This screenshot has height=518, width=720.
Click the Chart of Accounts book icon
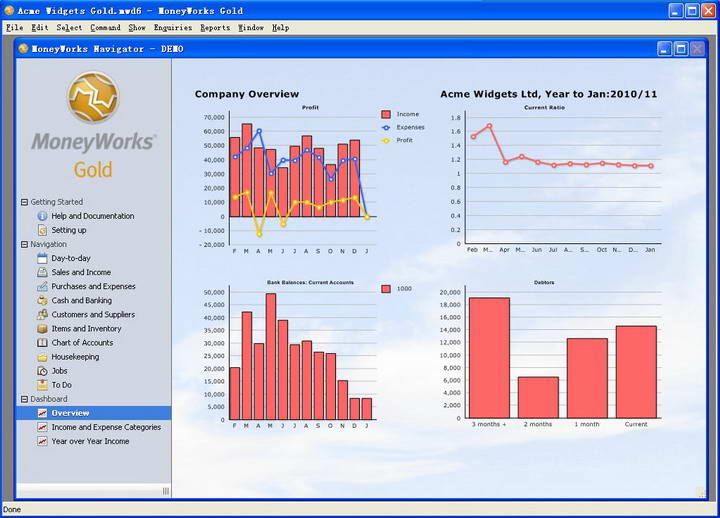point(42,343)
